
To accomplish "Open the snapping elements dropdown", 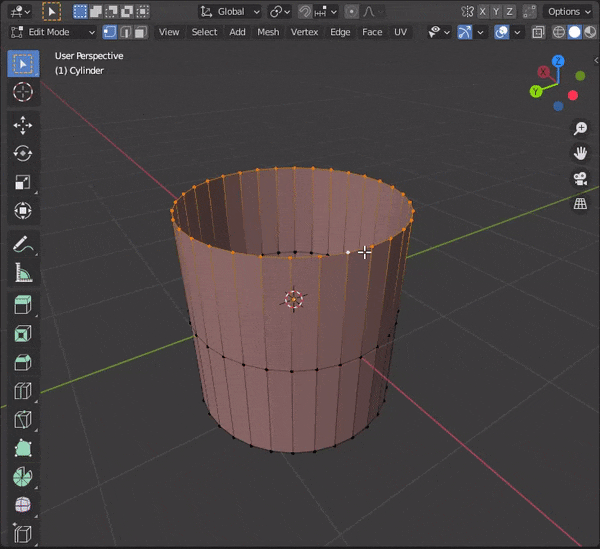I will (x=326, y=12).
